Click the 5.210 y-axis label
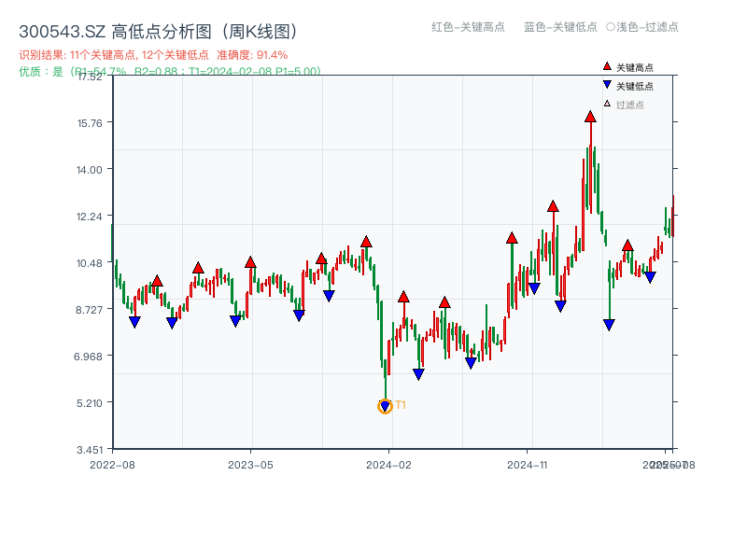Screen dimensions: 747x560 (90, 403)
